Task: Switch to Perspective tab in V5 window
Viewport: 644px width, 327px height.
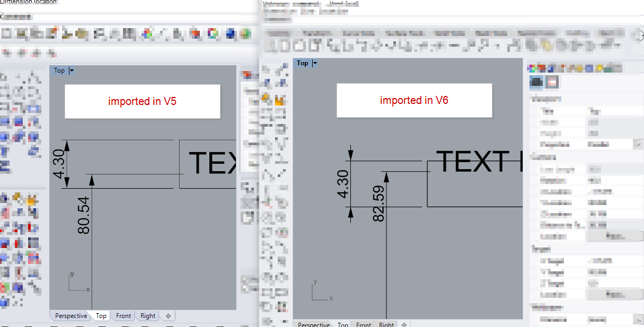Action: (x=70, y=316)
